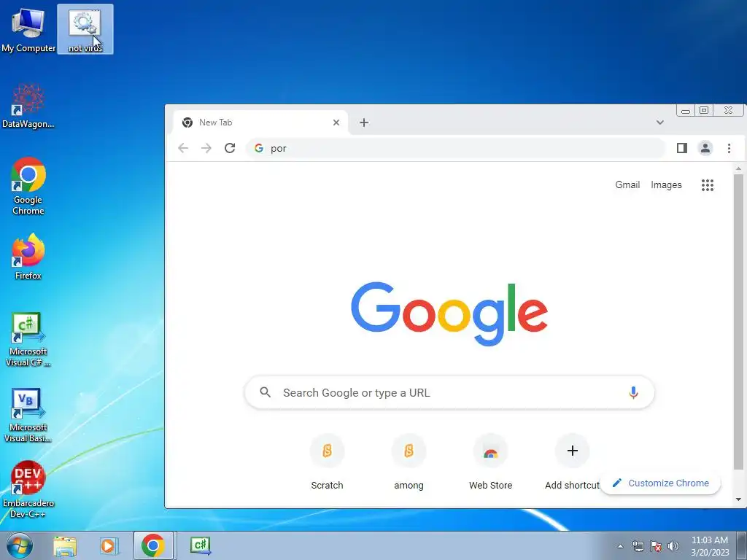This screenshot has height=560, width=747.
Task: Switch to Chrome in the taskbar
Action: click(x=153, y=545)
